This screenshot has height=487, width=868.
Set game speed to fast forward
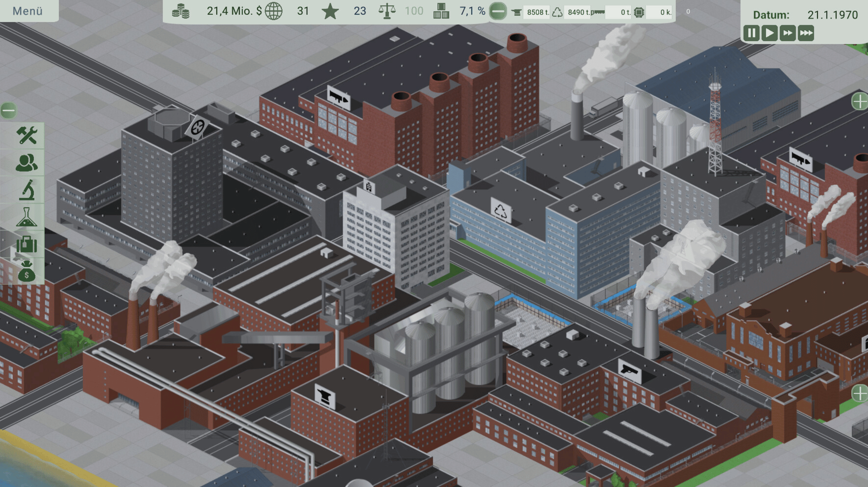(788, 33)
